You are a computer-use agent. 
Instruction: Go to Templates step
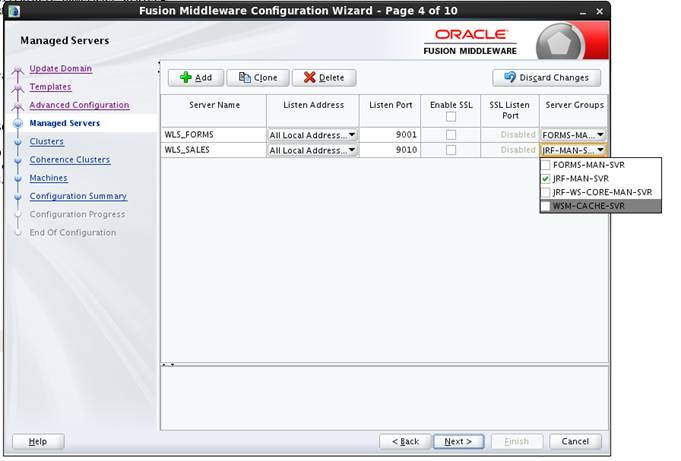pos(50,87)
